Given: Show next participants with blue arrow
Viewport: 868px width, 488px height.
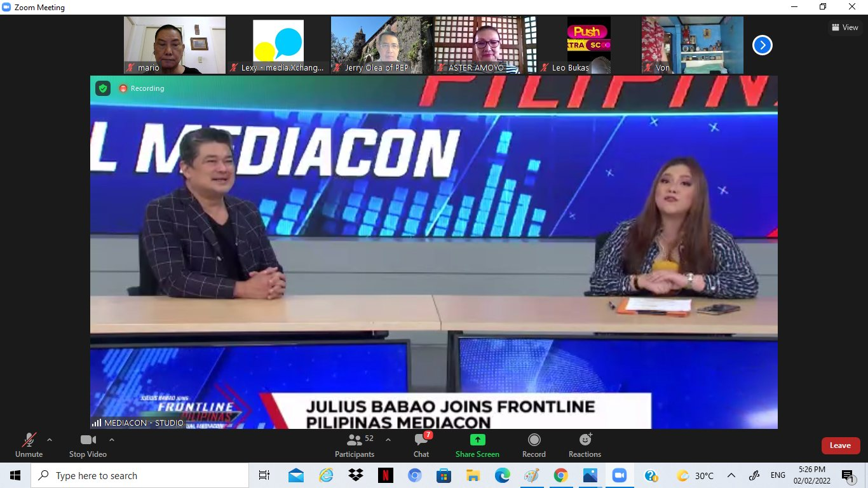Looking at the screenshot, I should [x=763, y=45].
